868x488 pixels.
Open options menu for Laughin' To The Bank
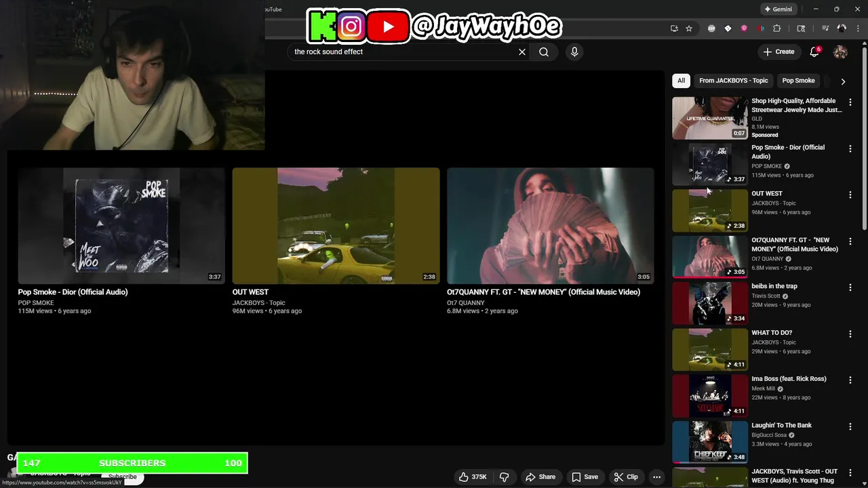pos(850,427)
